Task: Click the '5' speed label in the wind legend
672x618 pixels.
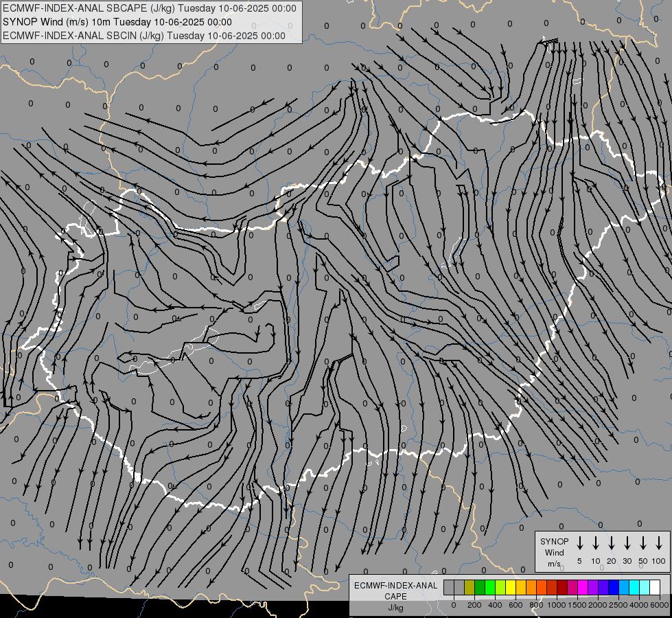Action: 579,561
